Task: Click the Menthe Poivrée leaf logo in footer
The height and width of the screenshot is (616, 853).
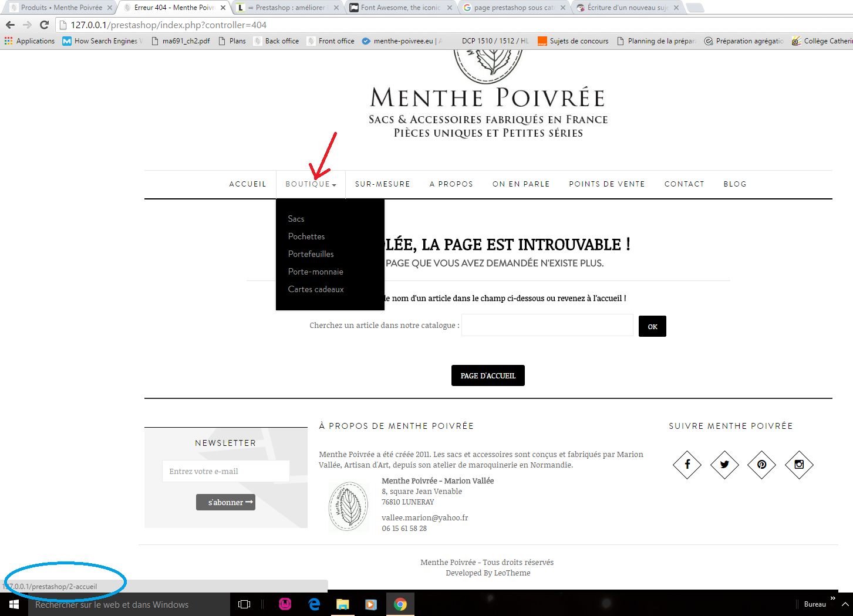Action: point(348,506)
